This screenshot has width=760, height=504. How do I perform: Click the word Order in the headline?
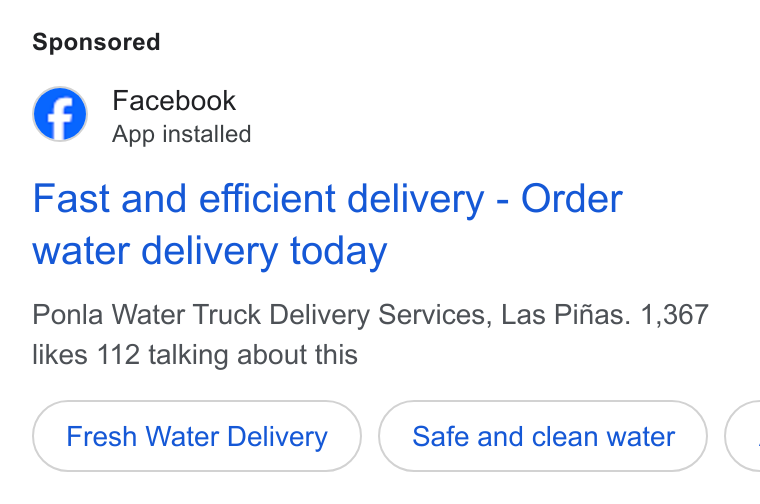[x=572, y=199]
